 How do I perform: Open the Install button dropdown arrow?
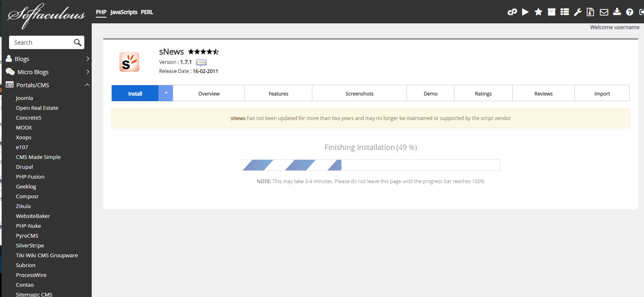[166, 93]
